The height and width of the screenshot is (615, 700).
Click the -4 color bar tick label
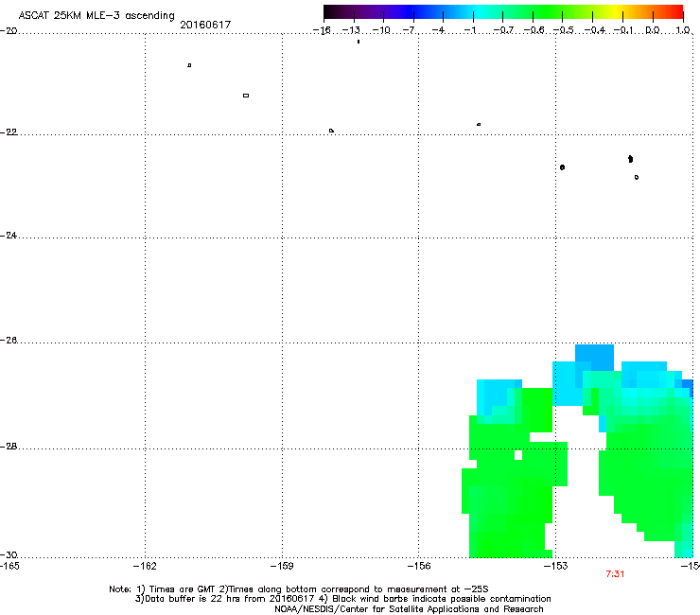point(439,30)
